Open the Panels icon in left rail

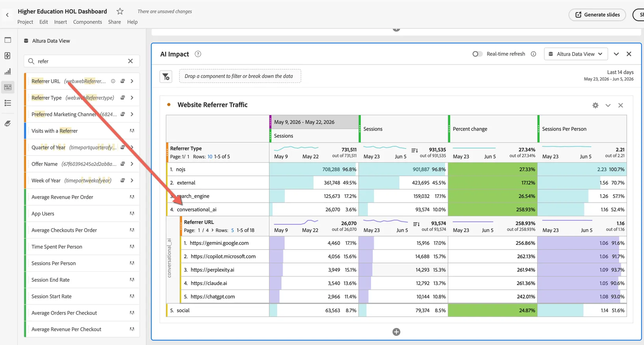point(7,40)
